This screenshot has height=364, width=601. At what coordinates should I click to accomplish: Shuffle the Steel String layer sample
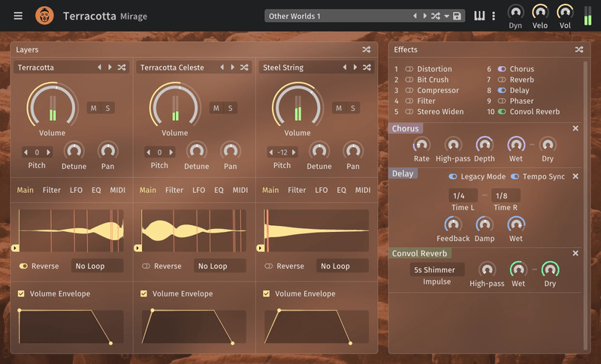point(367,68)
